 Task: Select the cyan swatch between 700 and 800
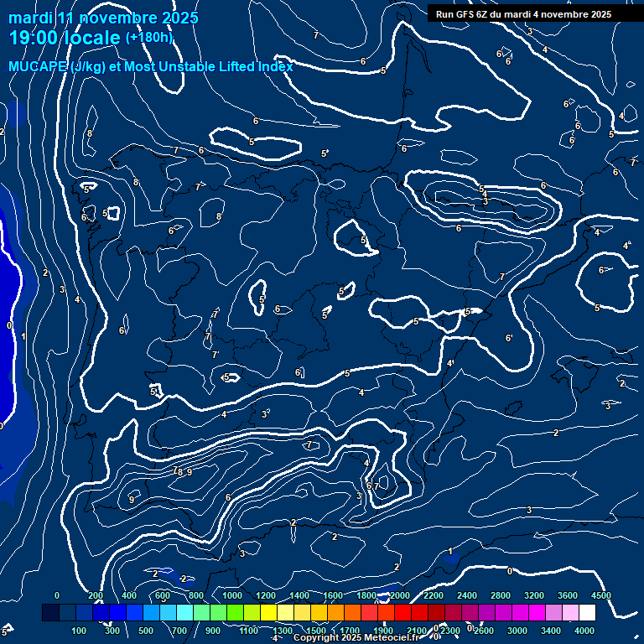point(184,612)
